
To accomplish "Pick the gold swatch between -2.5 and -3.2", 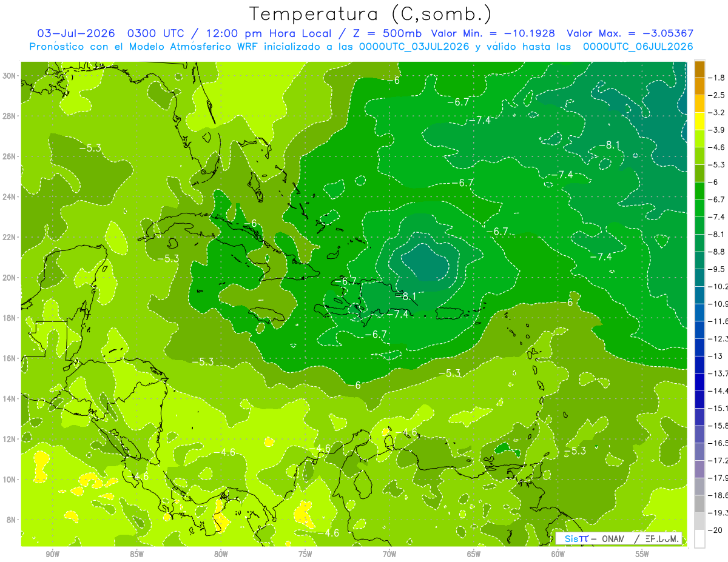I will (699, 104).
